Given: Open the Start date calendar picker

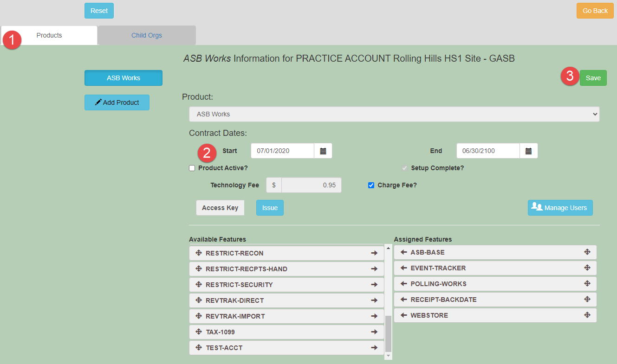Looking at the screenshot, I should 323,151.
